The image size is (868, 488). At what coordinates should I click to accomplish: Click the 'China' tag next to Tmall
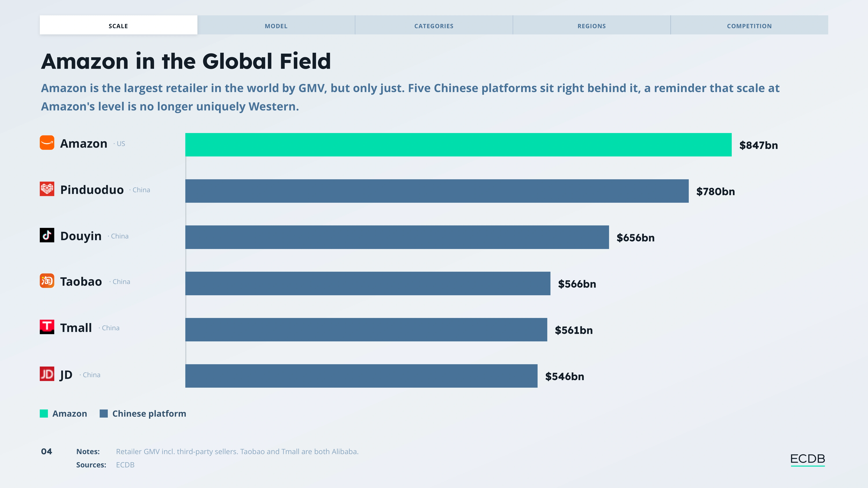click(111, 328)
